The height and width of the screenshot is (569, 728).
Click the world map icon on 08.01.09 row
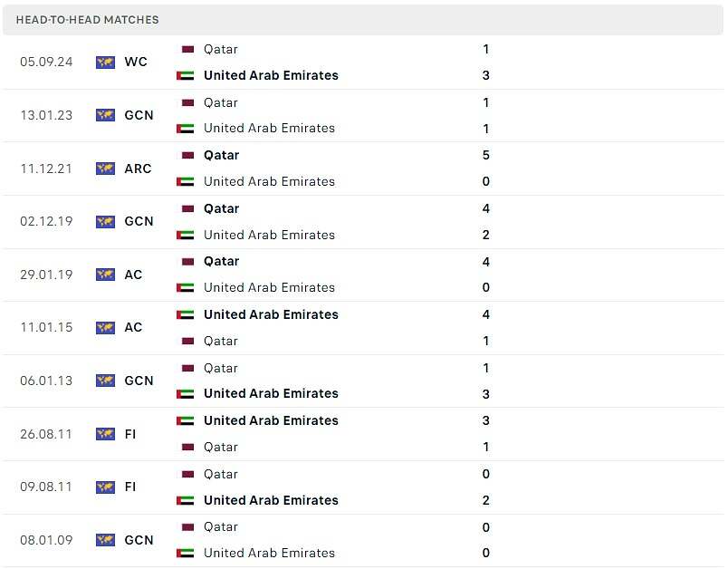point(105,540)
